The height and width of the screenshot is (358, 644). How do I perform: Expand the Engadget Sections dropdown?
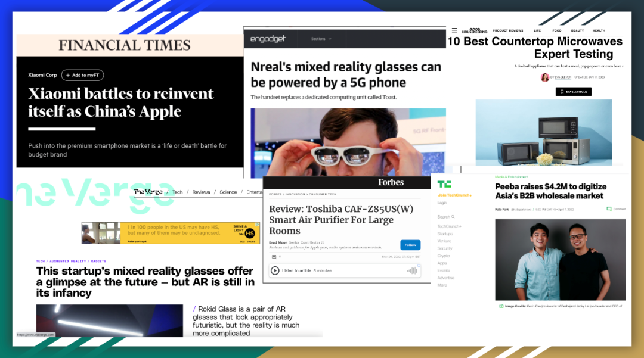tap(321, 39)
